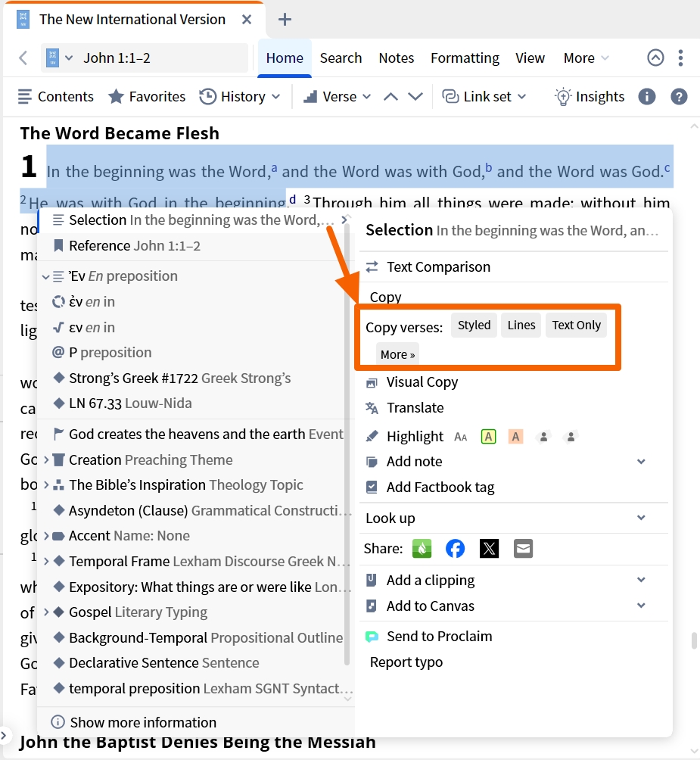Viewport: 700px width, 760px height.
Task: Open Link set dropdown
Action: point(484,96)
